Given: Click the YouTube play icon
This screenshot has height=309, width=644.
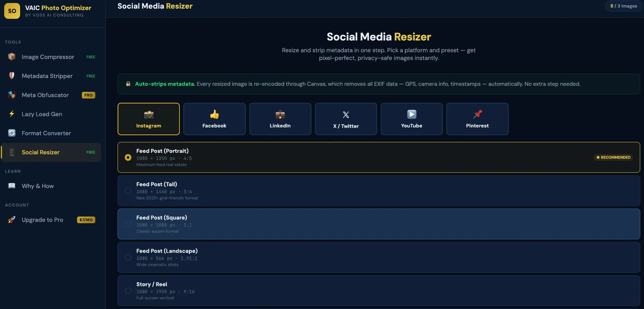Looking at the screenshot, I should pyautogui.click(x=412, y=114).
